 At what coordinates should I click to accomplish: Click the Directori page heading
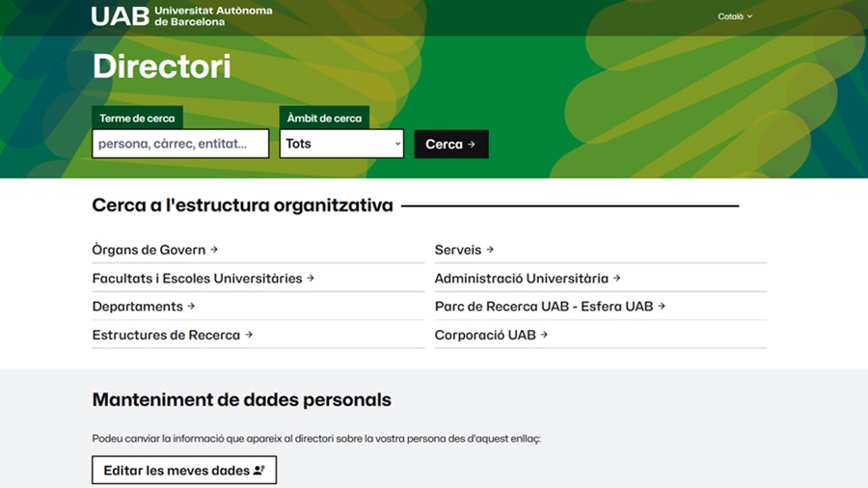click(162, 67)
